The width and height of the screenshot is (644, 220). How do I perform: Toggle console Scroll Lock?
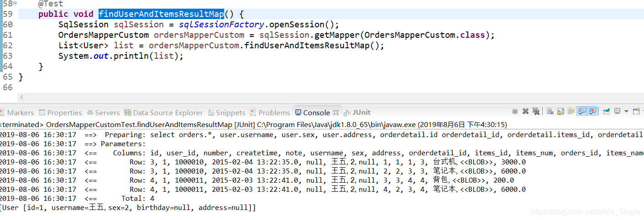[x=560, y=111]
